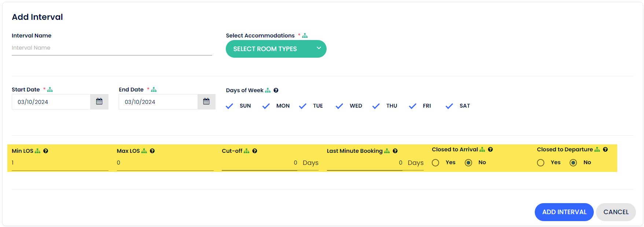
Task: Click the hierarchy icon beside Select Accommodations
Action: click(305, 36)
